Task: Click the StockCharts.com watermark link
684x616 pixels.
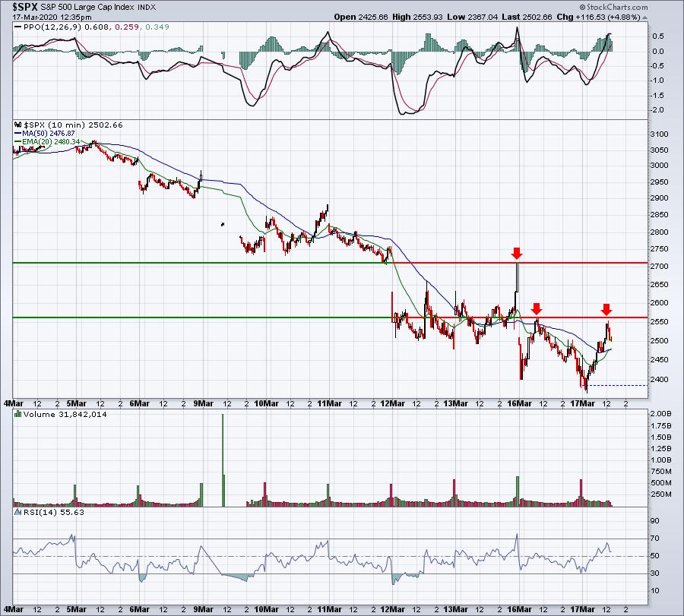Action: coord(614,7)
